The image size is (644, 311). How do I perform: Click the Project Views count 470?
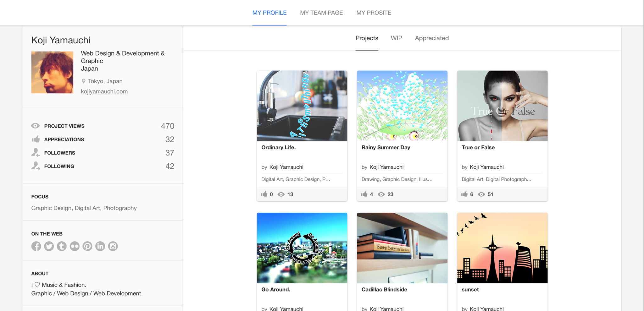(168, 126)
